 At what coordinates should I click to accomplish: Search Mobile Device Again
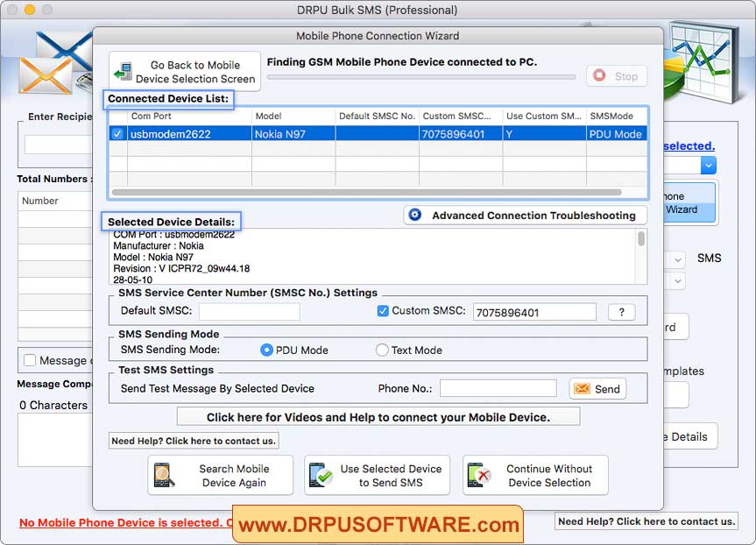click(221, 475)
